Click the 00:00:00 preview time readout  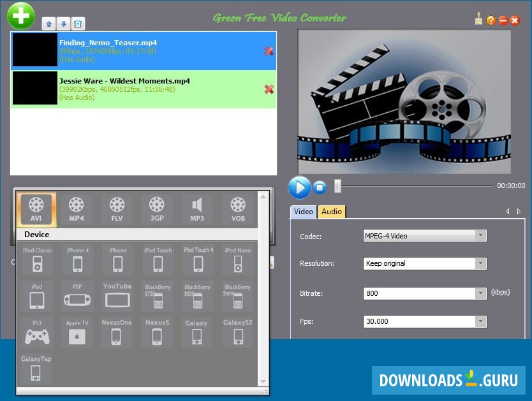pos(511,186)
